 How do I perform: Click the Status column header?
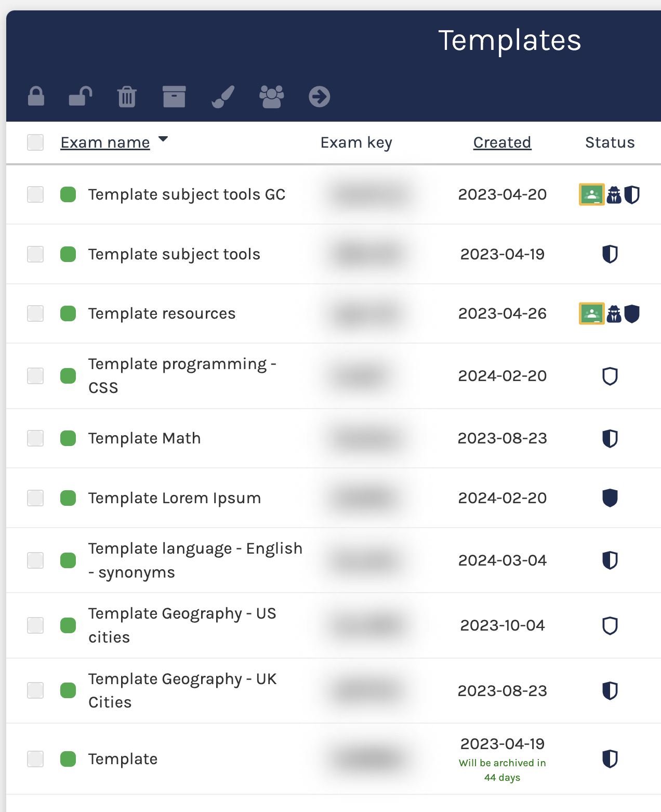pos(610,142)
